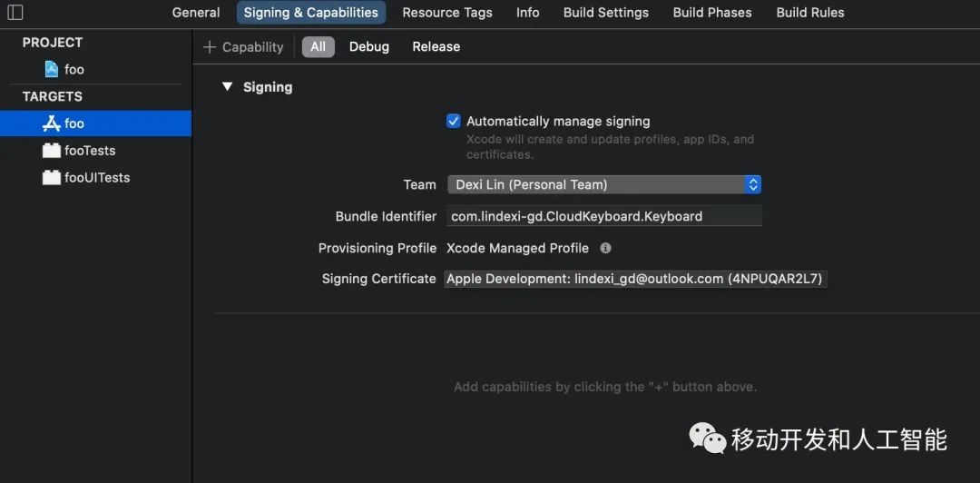Select the All configuration filter
The image size is (980, 483).
(x=318, y=47)
